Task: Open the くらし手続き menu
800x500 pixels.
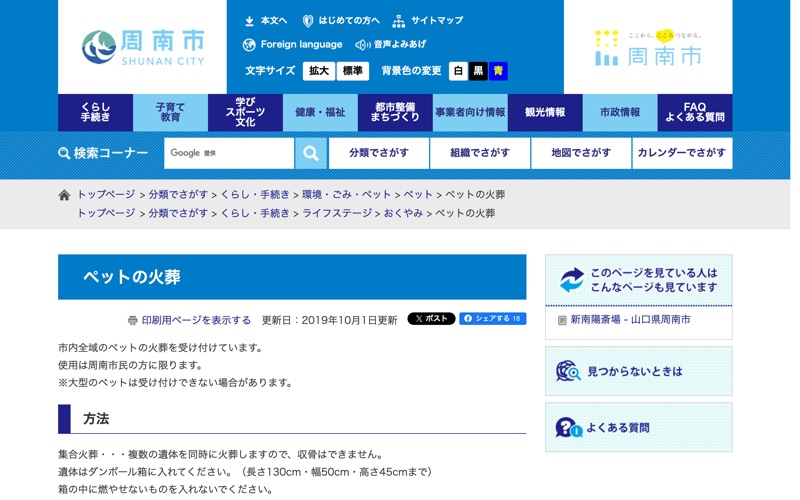Action: [95, 112]
